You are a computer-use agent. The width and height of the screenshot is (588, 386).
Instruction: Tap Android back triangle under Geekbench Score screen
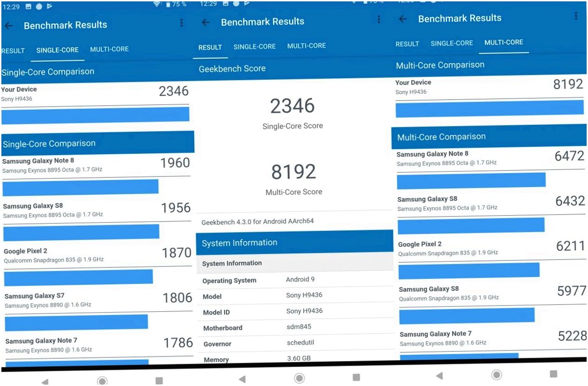tap(242, 380)
